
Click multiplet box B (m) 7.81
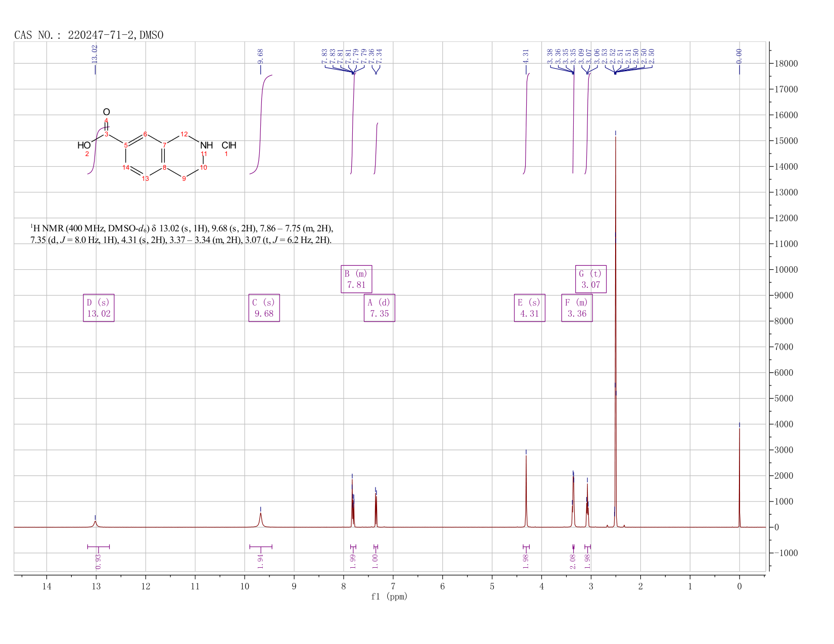tap(356, 279)
